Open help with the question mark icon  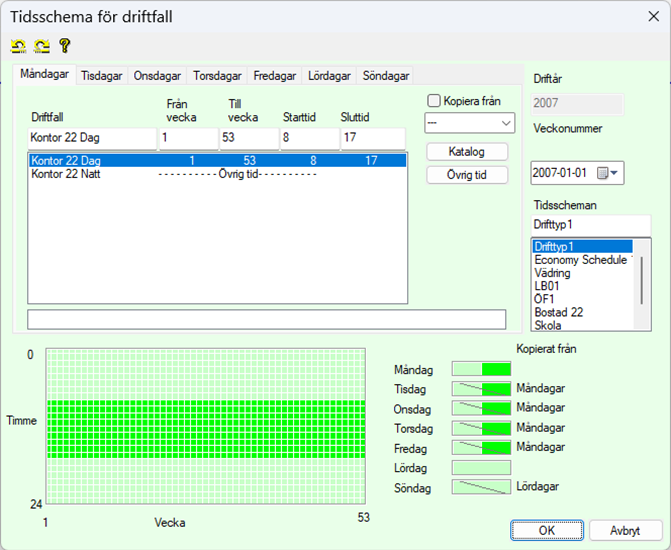tap(65, 46)
